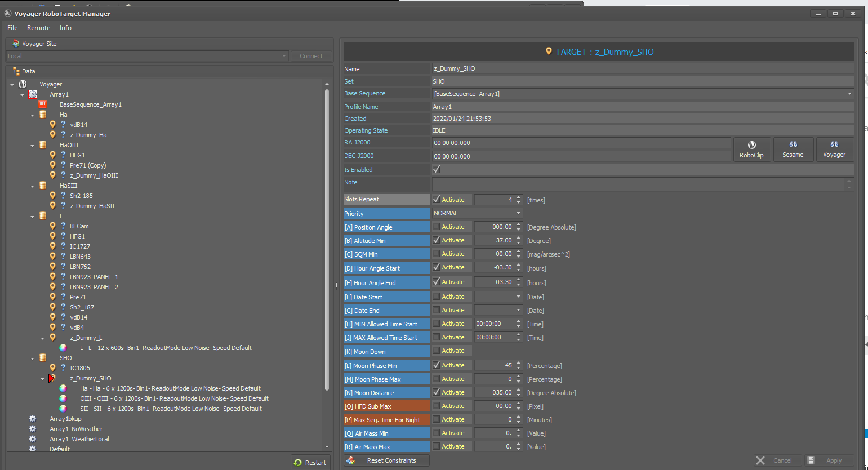Click the target tree vertical scrollbar

tap(326, 240)
